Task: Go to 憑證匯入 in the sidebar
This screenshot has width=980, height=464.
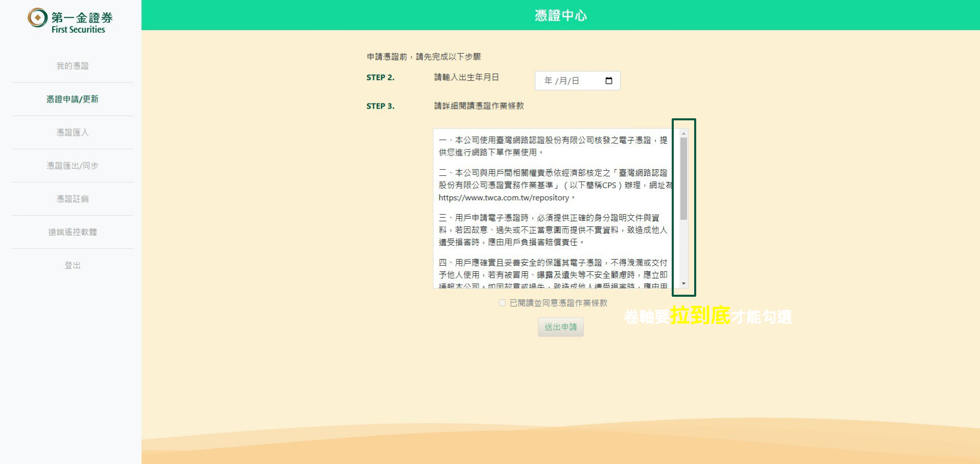Action: pyautogui.click(x=72, y=132)
